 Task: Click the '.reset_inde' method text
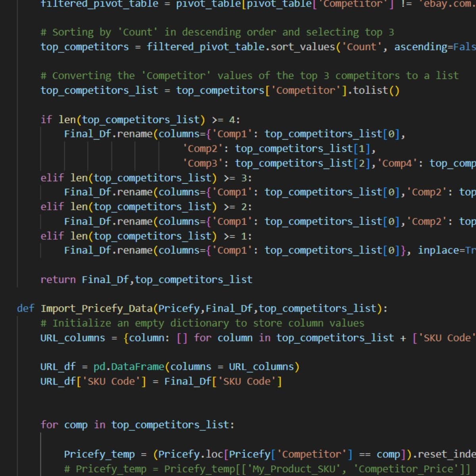pyautogui.click(x=444, y=455)
